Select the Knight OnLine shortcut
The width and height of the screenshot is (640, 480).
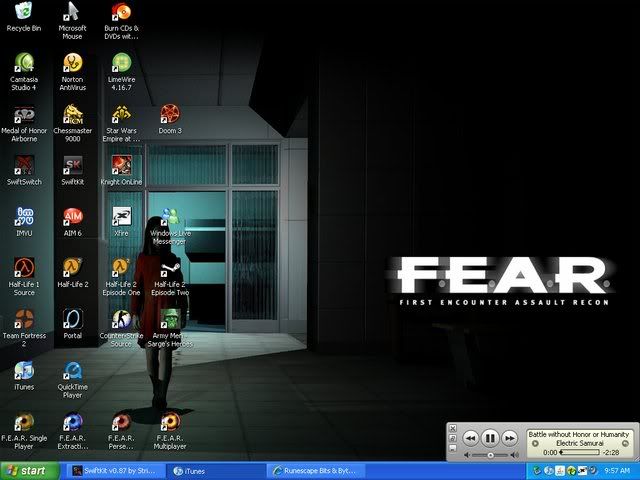(121, 170)
